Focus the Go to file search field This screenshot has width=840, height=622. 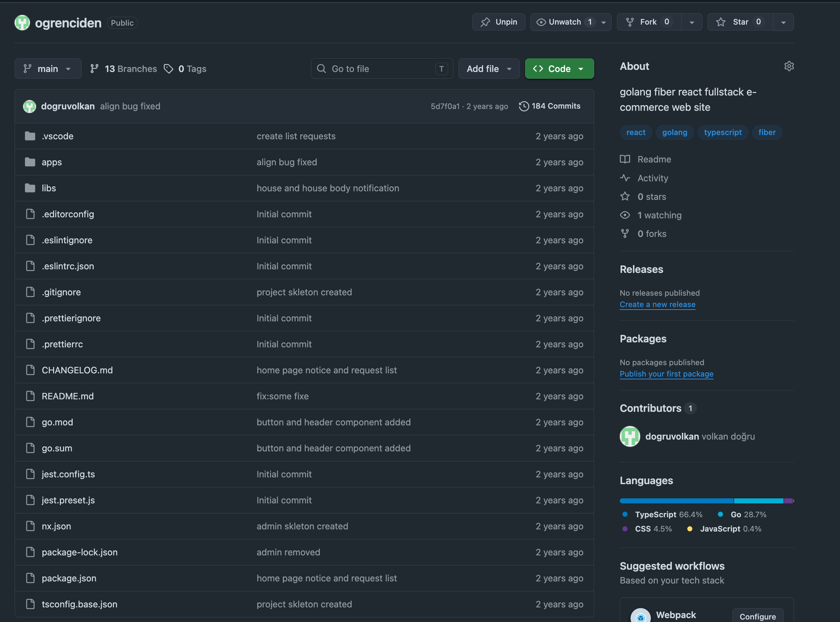382,68
